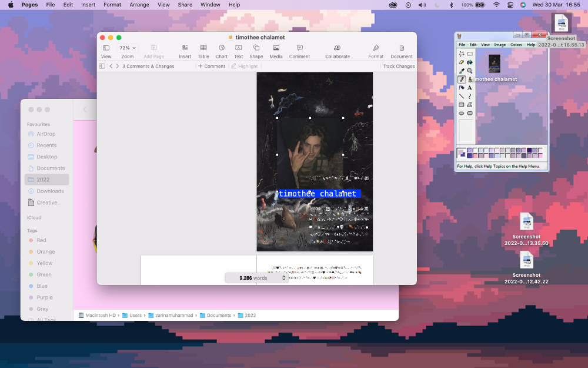Choose the Eraser tool in Paint
Screen dimensions: 588x368
[462, 62]
